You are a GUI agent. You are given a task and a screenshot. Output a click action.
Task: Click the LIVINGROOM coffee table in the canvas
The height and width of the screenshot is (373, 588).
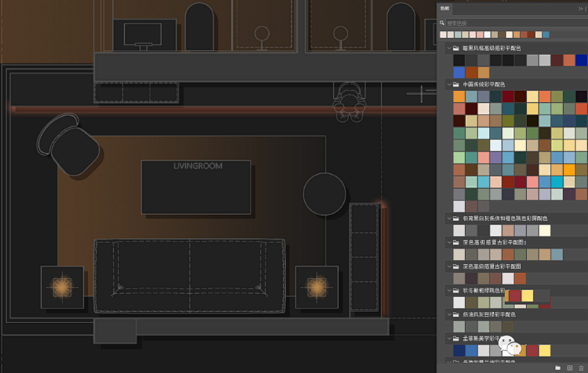(197, 186)
